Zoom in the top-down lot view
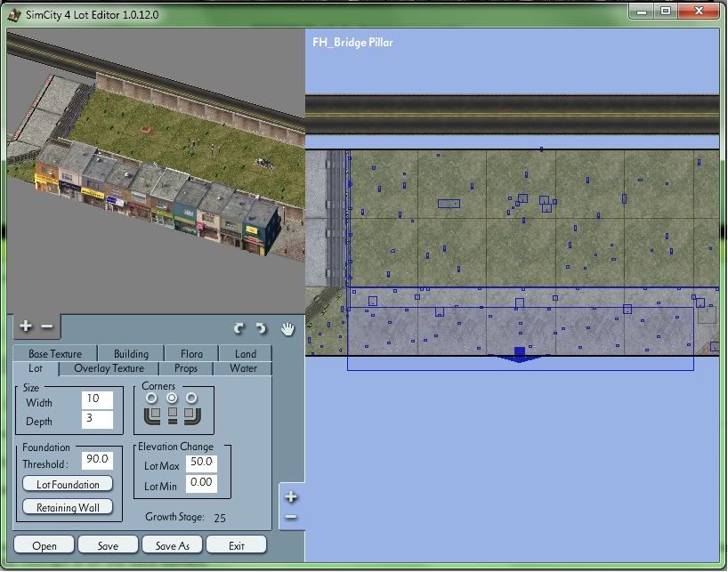This screenshot has height=572, width=728. pyautogui.click(x=291, y=497)
